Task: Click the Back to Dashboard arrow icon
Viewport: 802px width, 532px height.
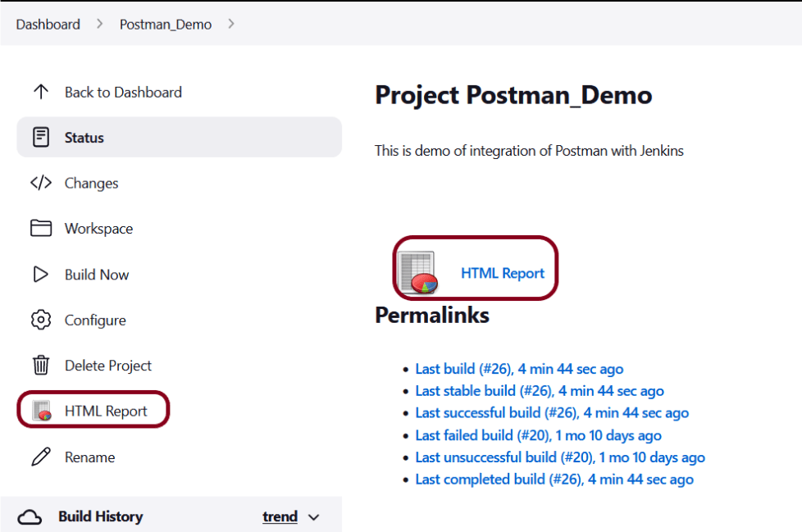Action: click(41, 92)
